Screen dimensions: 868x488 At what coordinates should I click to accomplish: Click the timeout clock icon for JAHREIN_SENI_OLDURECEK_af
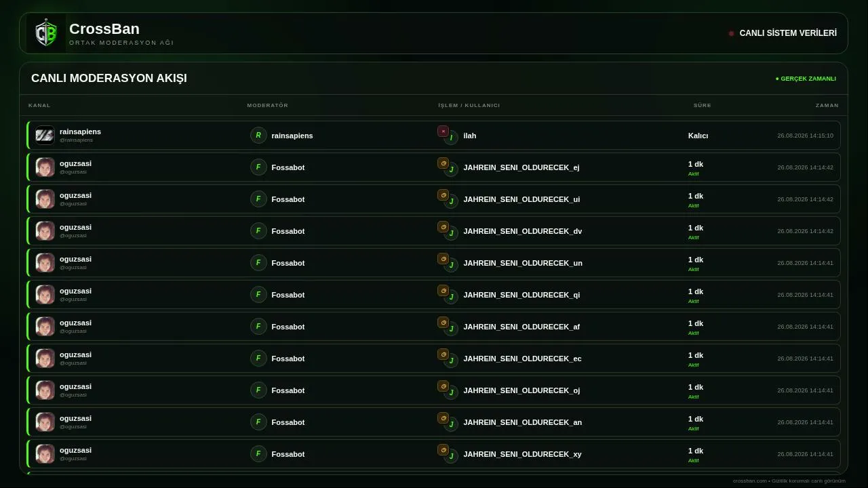[443, 323]
